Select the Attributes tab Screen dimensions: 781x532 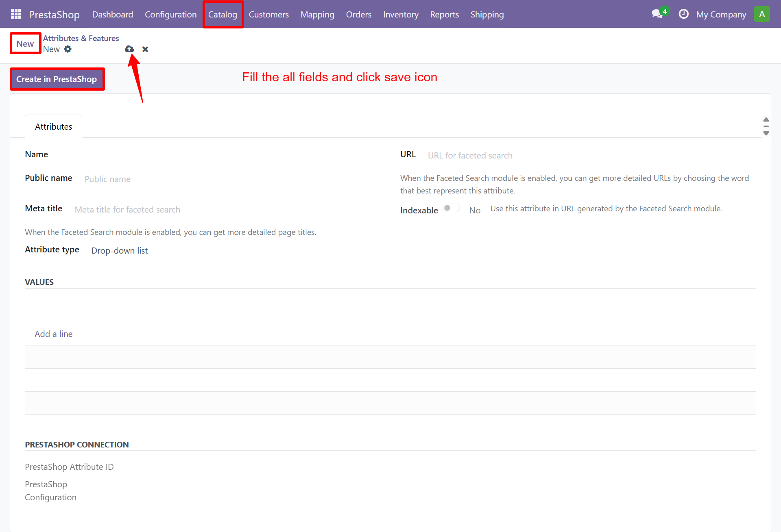click(x=53, y=126)
